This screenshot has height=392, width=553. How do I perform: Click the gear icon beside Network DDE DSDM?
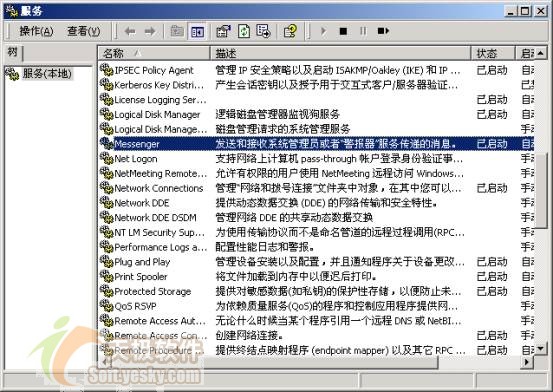click(x=106, y=217)
